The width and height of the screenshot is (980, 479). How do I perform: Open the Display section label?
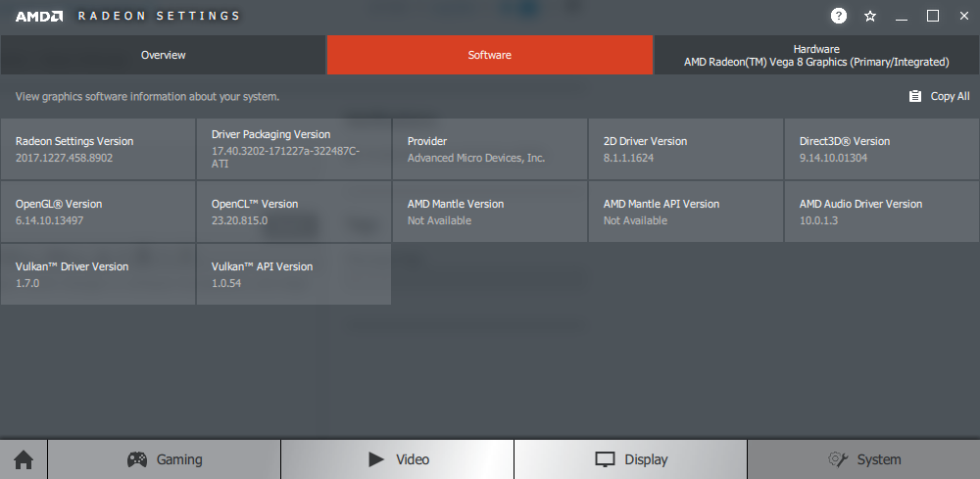point(646,459)
